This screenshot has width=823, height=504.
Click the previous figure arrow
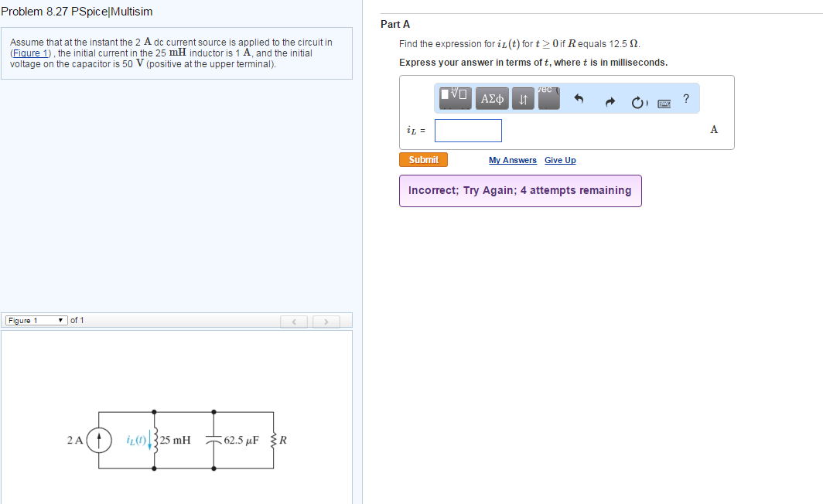tap(293, 321)
